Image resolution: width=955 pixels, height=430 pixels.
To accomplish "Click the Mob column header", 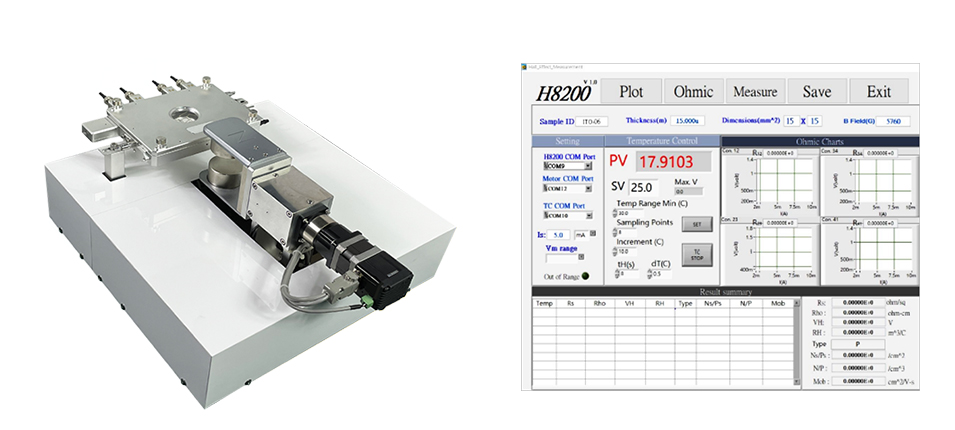I will coord(778,303).
